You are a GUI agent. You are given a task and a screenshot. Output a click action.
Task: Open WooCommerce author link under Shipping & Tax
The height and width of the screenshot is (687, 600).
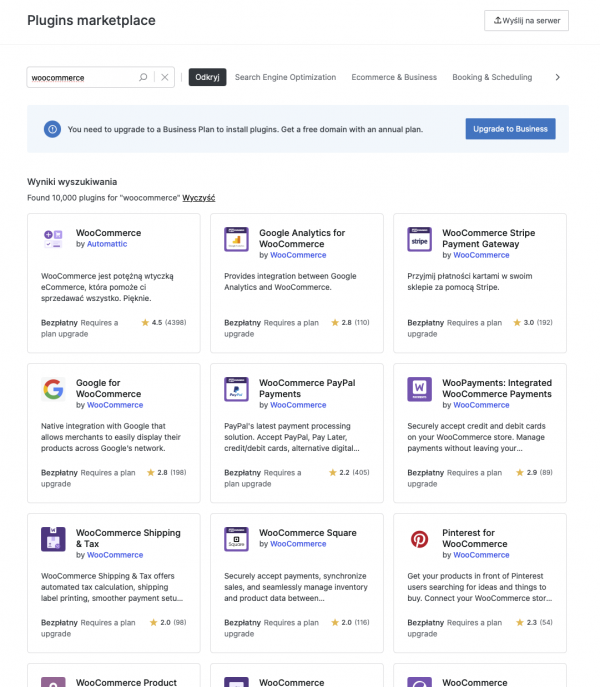[x=115, y=555]
